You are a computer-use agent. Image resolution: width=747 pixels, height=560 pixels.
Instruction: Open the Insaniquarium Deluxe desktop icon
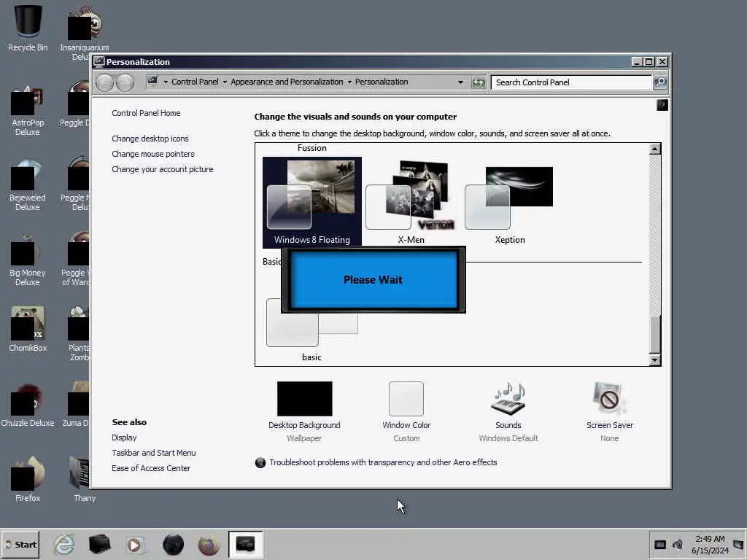(84, 32)
